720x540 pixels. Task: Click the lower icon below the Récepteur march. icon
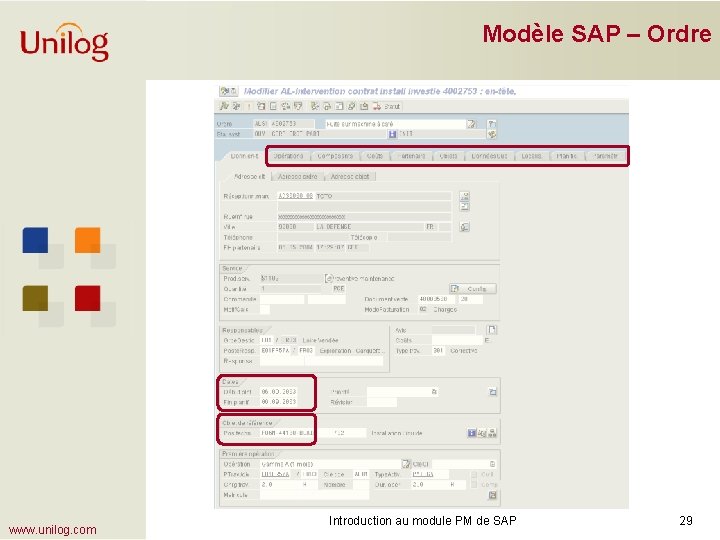click(x=465, y=207)
